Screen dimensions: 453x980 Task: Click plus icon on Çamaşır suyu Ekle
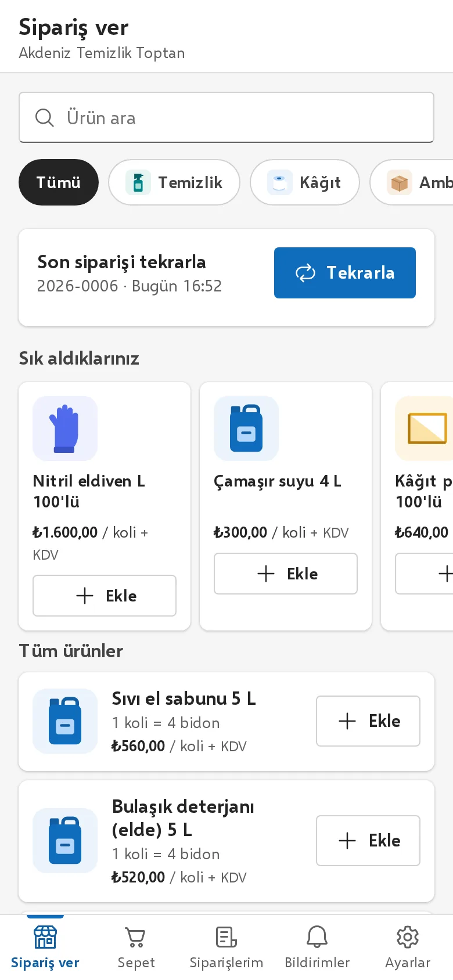tap(266, 574)
